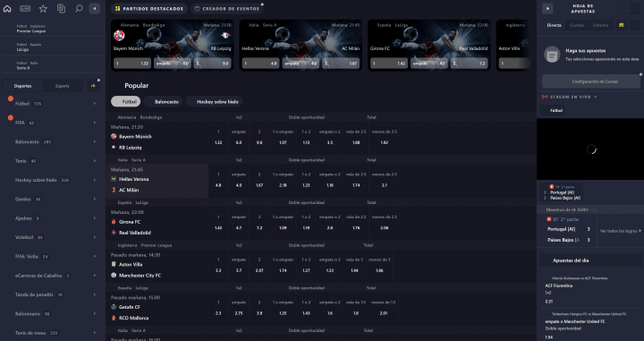This screenshot has width=644, height=341.
Task: Click the red live icon beside Portugal (AI) score
Action: coord(549,219)
